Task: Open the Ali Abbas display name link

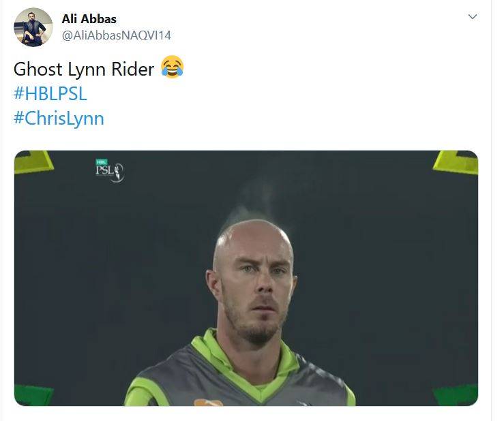Action: click(89, 19)
